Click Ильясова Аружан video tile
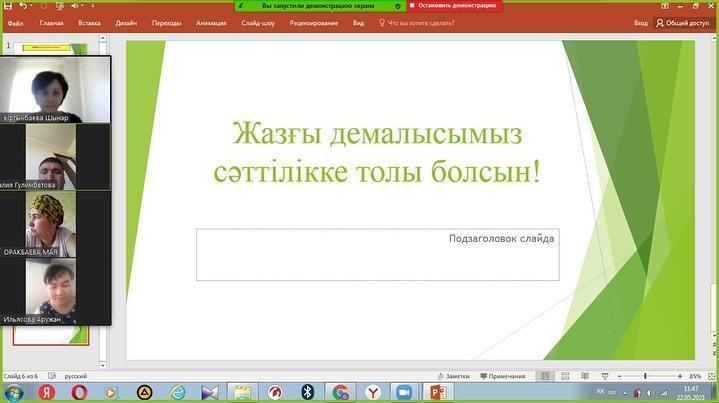This screenshot has height=403, width=719. (55, 292)
